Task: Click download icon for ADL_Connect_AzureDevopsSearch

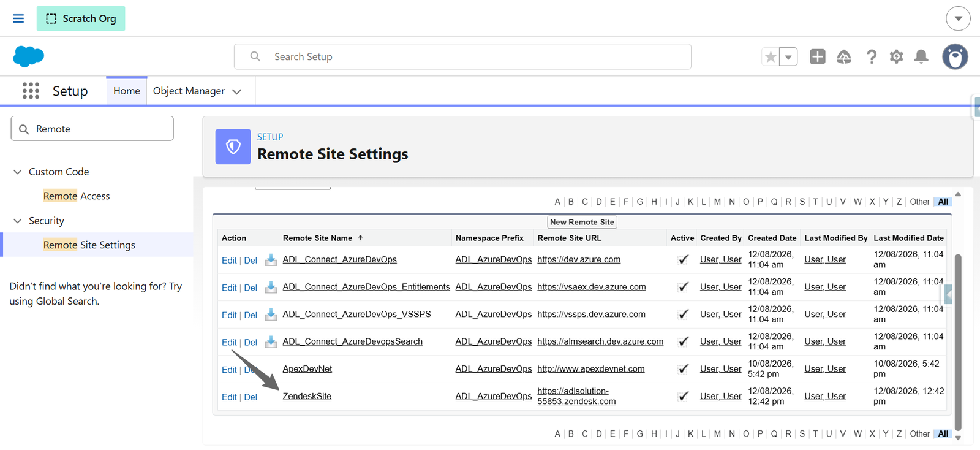Action: point(271,341)
